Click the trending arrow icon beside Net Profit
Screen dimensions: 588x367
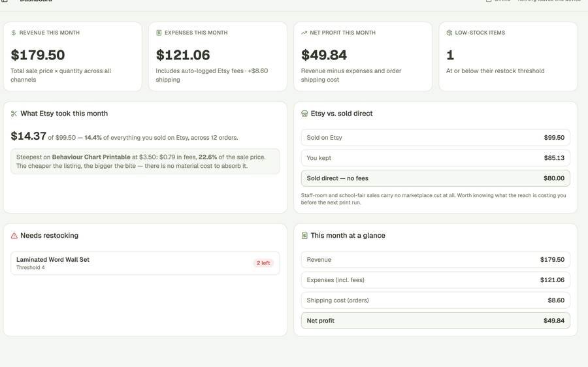pyautogui.click(x=304, y=33)
